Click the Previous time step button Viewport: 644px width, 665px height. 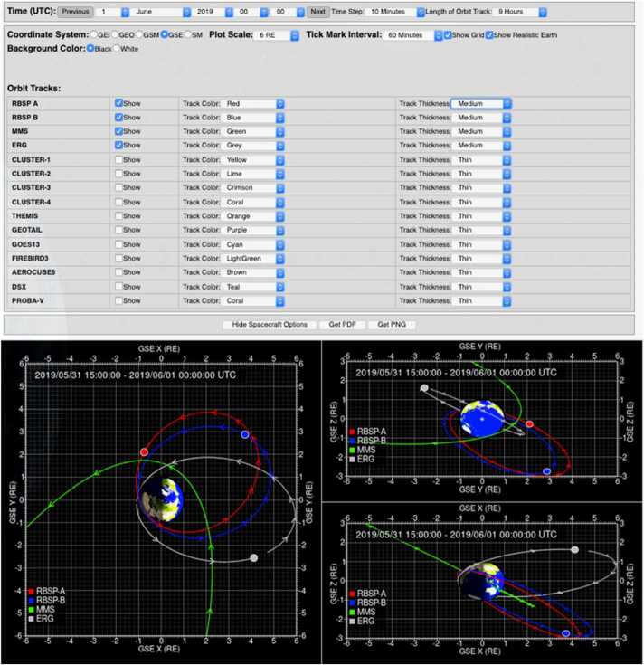[x=75, y=12]
